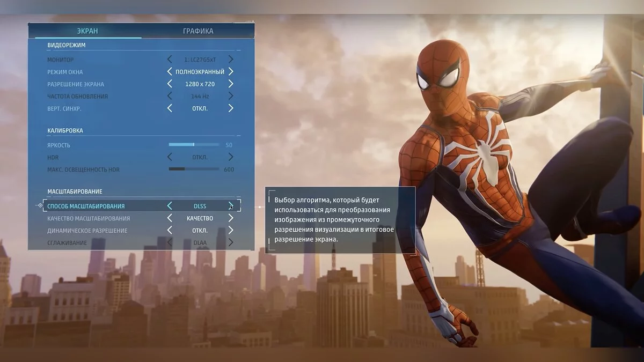This screenshot has width=644, height=362.
Task: Right arrow of РЕЖИМ ОКНА
Action: (231, 72)
